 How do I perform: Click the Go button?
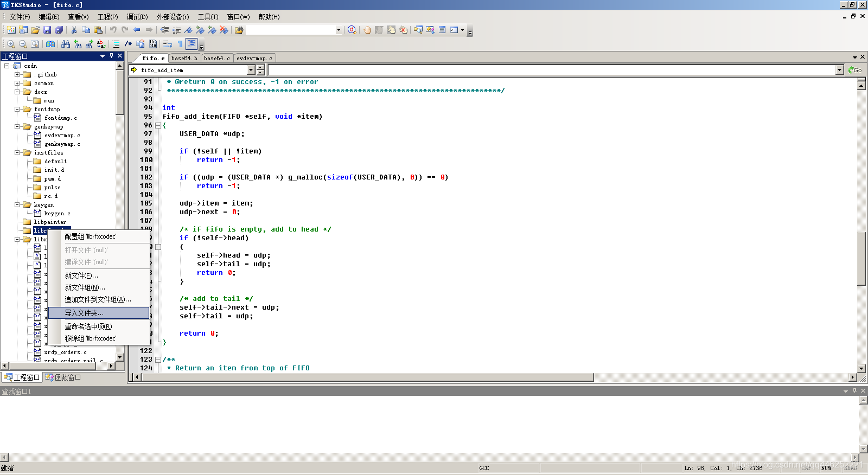[855, 70]
